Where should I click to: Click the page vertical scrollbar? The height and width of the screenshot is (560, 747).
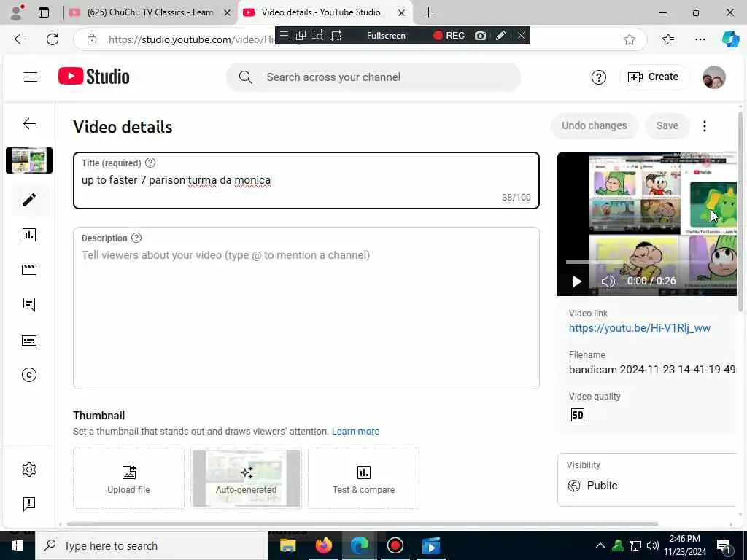[740, 212]
